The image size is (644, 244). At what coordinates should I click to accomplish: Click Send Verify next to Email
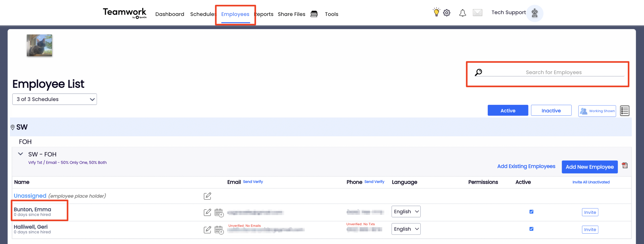(253, 182)
